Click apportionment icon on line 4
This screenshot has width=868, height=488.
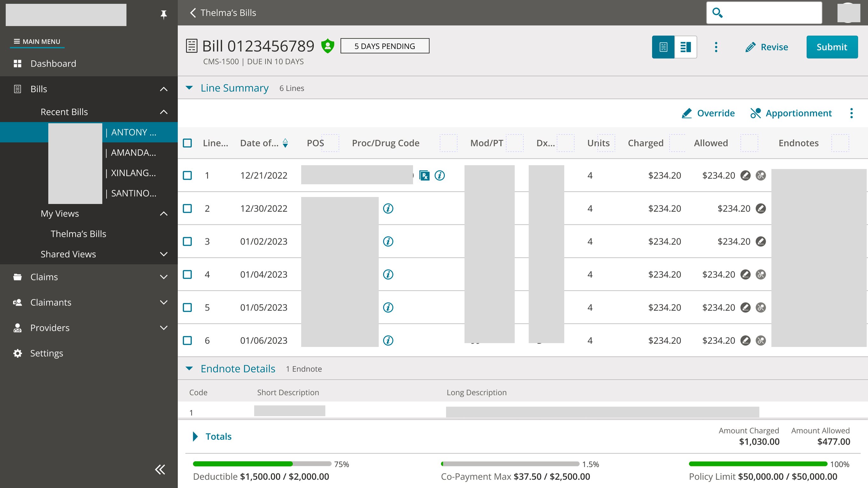coord(761,274)
